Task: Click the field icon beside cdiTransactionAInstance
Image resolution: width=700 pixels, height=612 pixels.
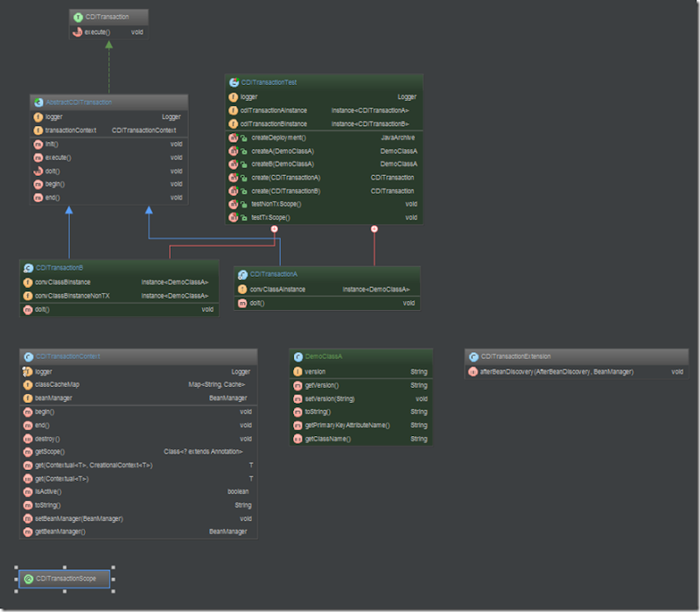Action: (234, 110)
